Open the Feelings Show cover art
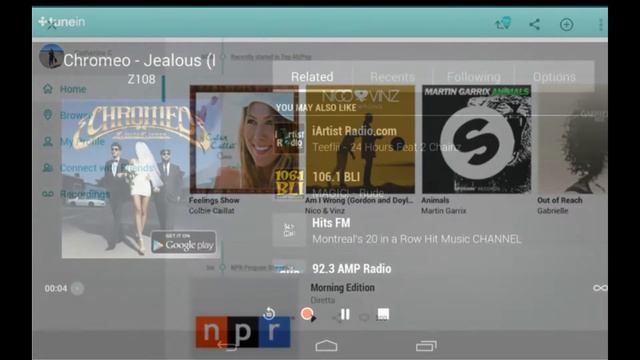Image resolution: width=640 pixels, height=360 pixels. pos(244,139)
